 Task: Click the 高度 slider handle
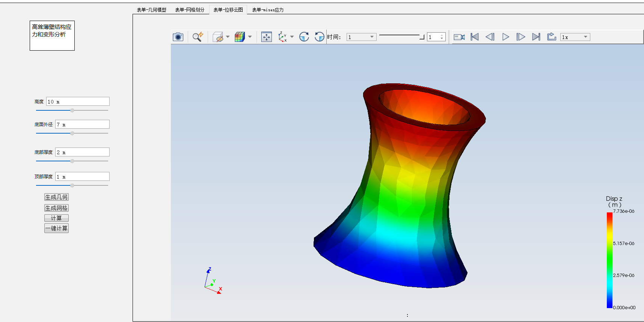tap(72, 110)
